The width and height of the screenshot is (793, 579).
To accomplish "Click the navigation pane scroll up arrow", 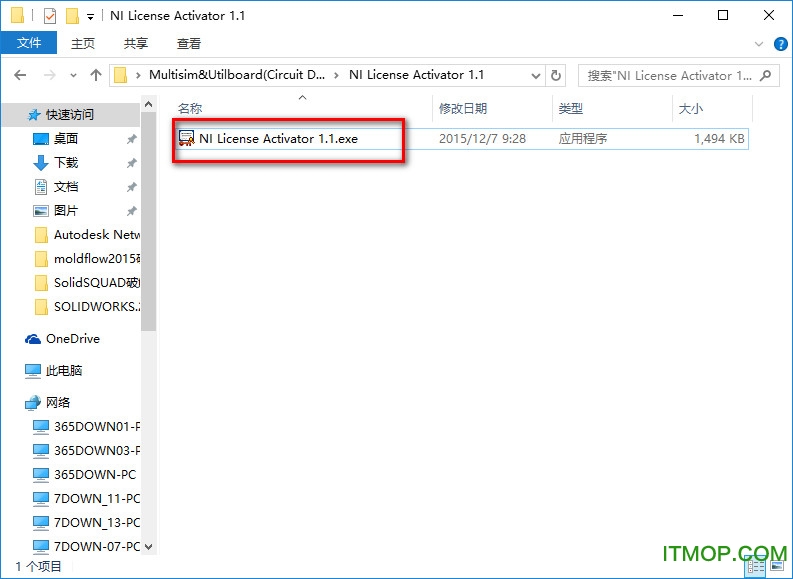I will pyautogui.click(x=149, y=104).
